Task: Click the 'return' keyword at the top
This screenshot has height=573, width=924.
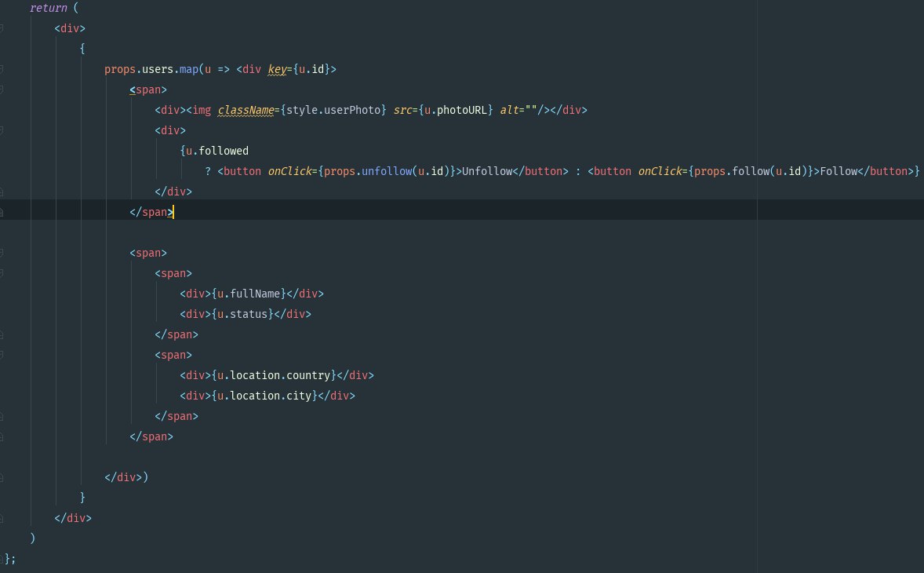Action: 49,9
